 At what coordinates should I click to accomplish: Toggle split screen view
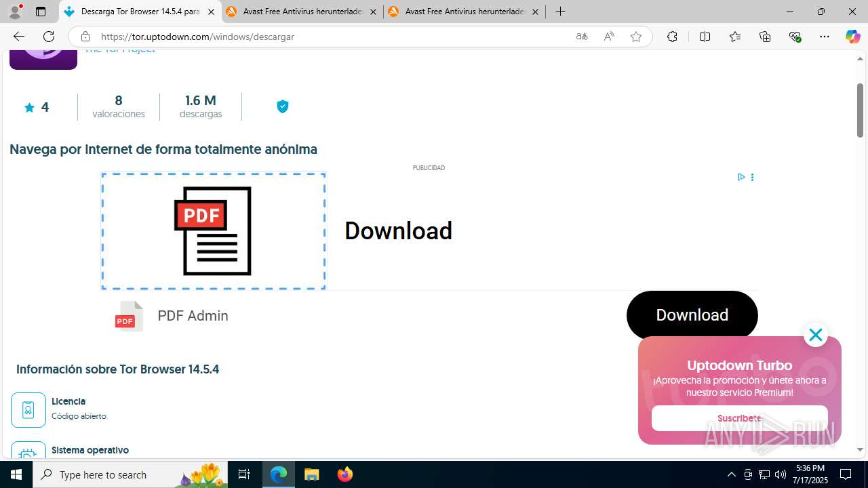tap(705, 37)
